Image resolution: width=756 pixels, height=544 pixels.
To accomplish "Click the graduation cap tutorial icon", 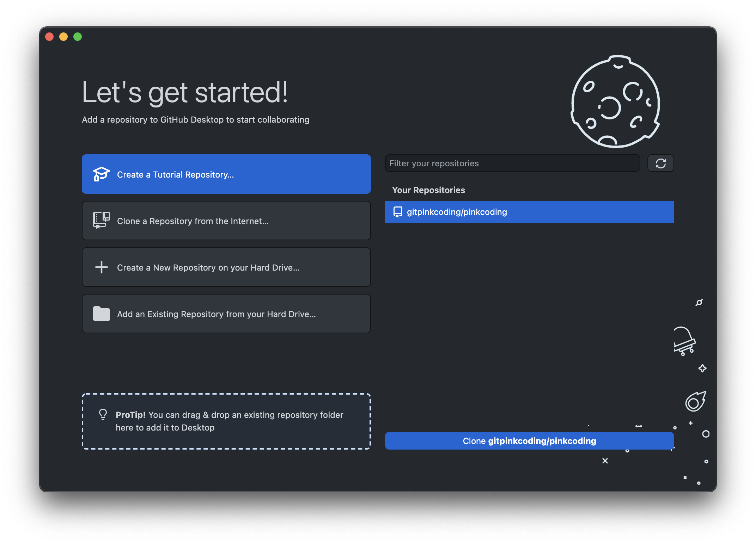I will [101, 174].
